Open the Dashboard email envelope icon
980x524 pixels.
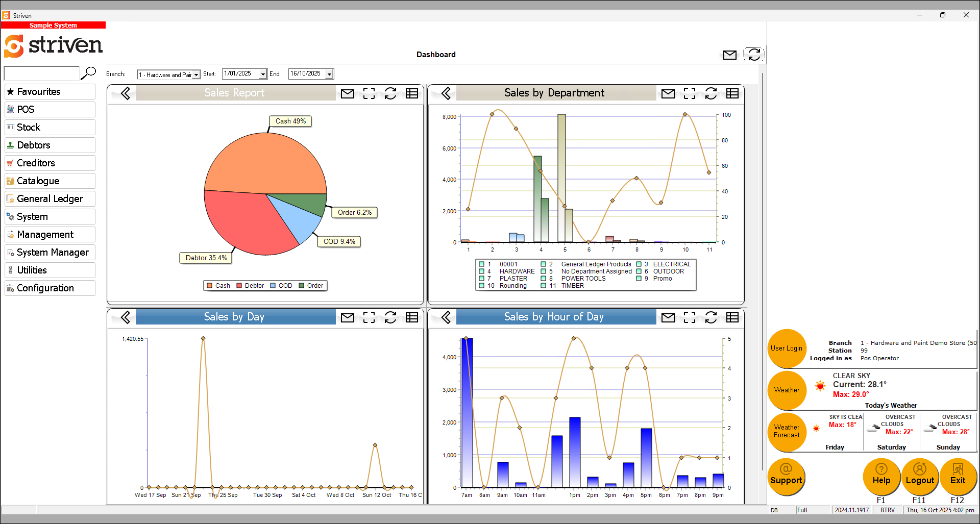729,55
